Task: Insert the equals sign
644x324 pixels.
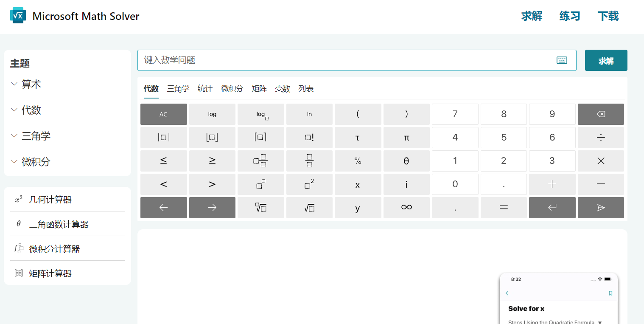Action: click(504, 208)
